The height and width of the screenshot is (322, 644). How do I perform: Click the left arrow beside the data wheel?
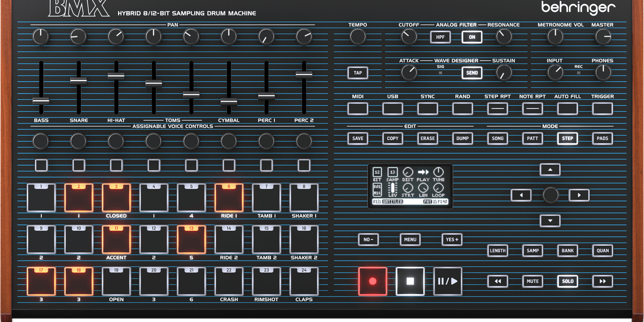[521, 195]
